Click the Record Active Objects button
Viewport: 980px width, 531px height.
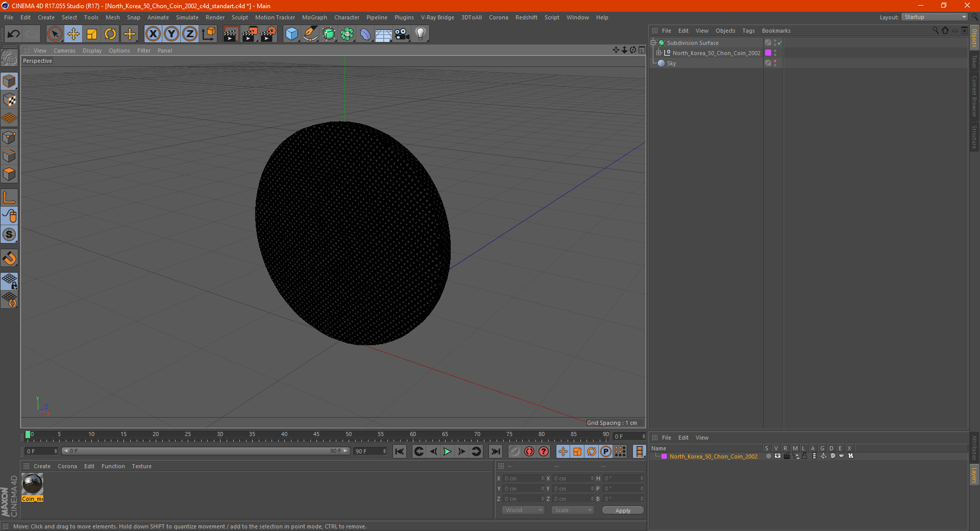[x=515, y=451]
